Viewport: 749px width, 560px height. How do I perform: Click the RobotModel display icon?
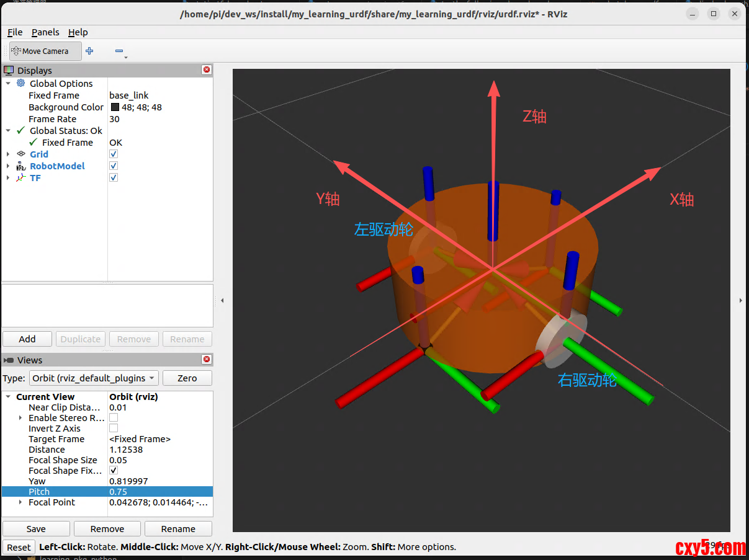21,166
